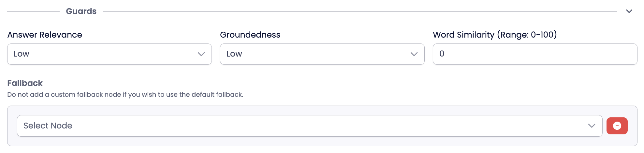Click the Groundedness label

[250, 35]
